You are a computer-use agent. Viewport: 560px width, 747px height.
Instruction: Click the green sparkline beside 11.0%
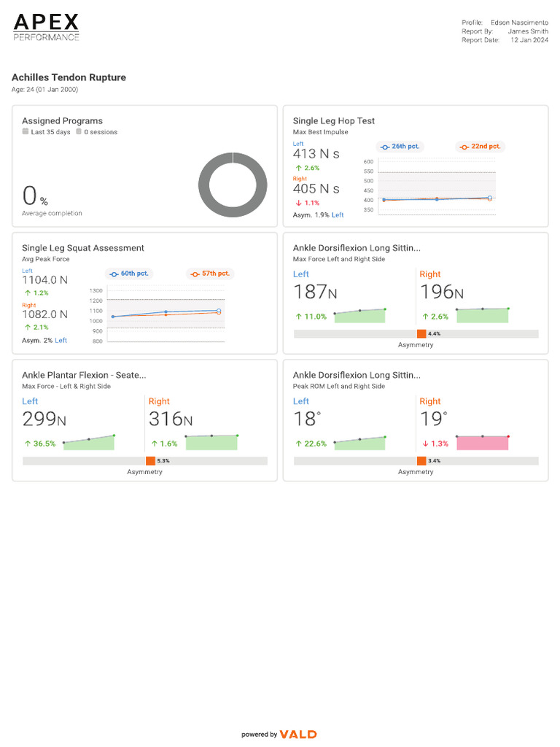[x=360, y=316]
